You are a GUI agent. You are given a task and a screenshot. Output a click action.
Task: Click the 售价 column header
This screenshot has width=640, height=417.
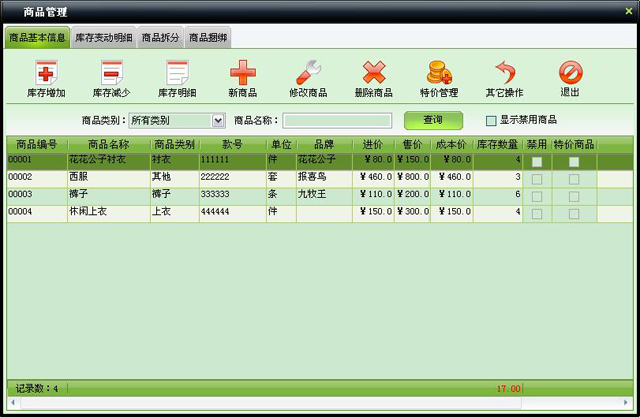pos(412,145)
